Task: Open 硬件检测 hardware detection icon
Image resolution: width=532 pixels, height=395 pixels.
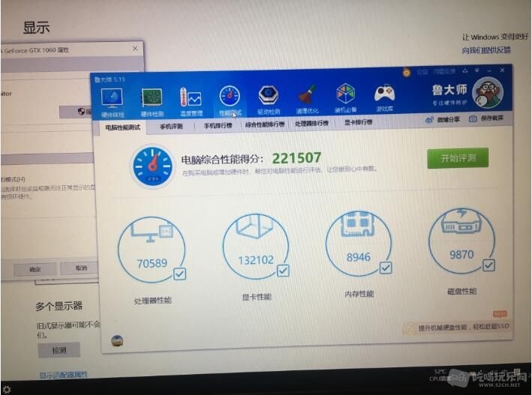Action: [152, 102]
